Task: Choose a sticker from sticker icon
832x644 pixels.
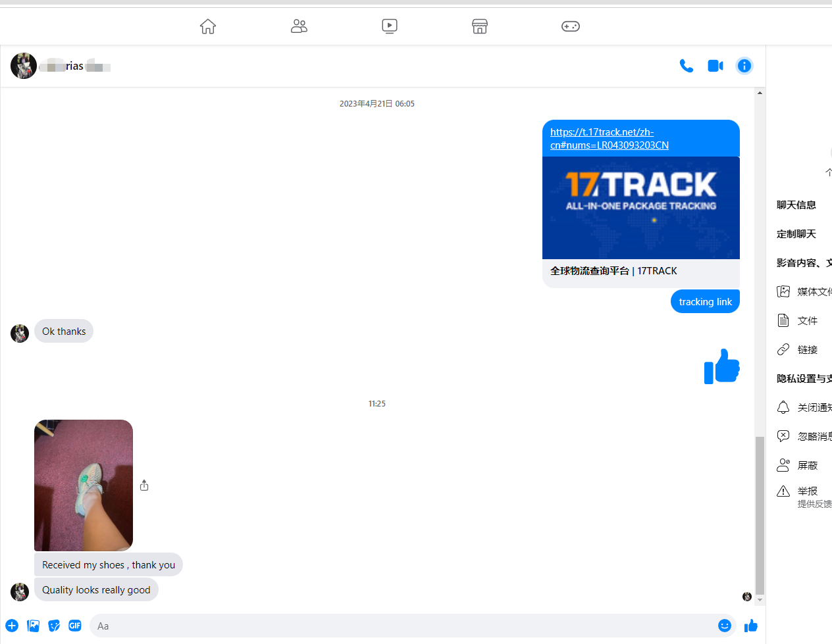Action: click(54, 626)
